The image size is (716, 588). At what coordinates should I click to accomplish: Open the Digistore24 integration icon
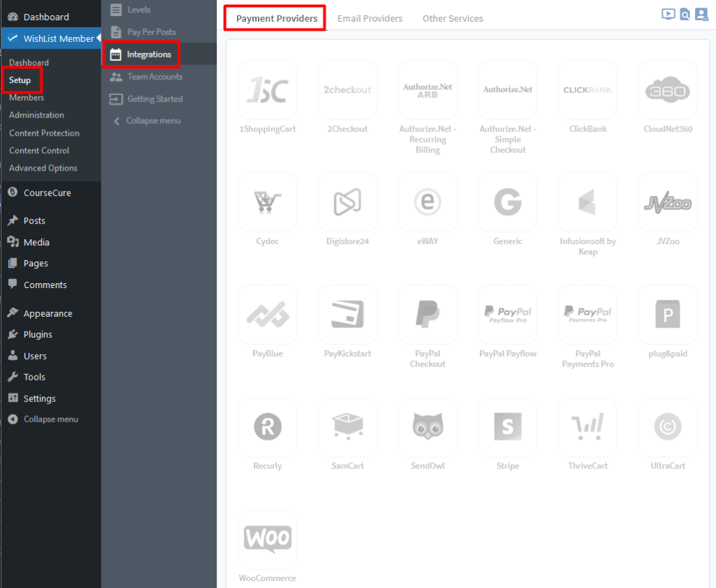348,202
